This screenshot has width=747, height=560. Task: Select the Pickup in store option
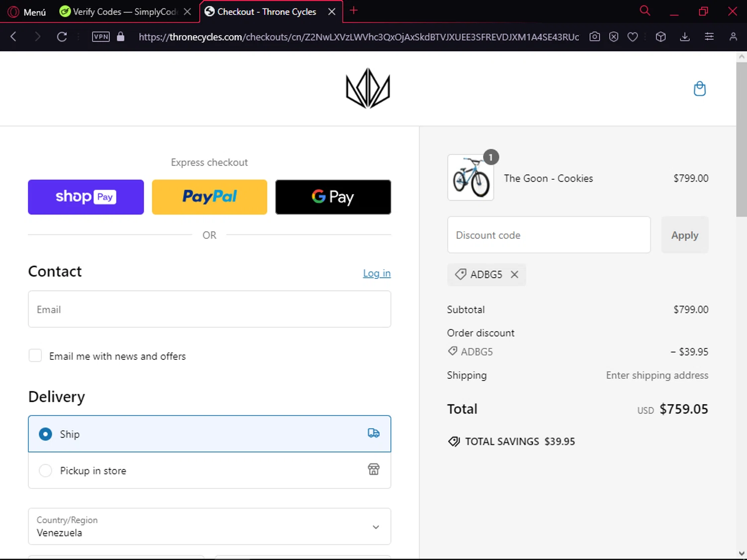point(210,470)
